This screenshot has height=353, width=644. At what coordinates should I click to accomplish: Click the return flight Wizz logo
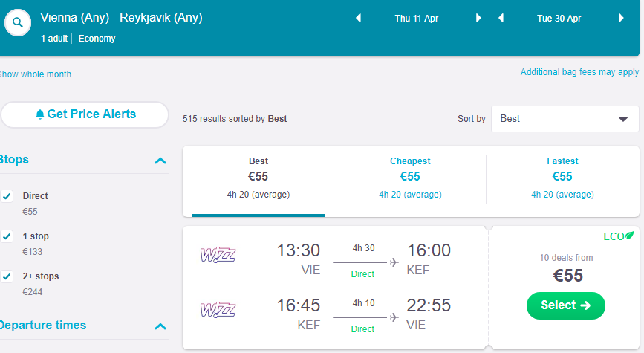click(x=218, y=308)
